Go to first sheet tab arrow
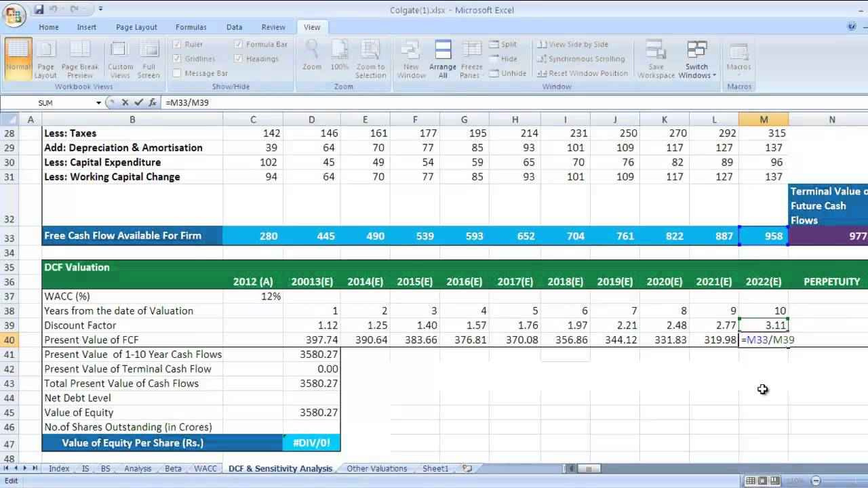The image size is (868, 488). click(7, 468)
